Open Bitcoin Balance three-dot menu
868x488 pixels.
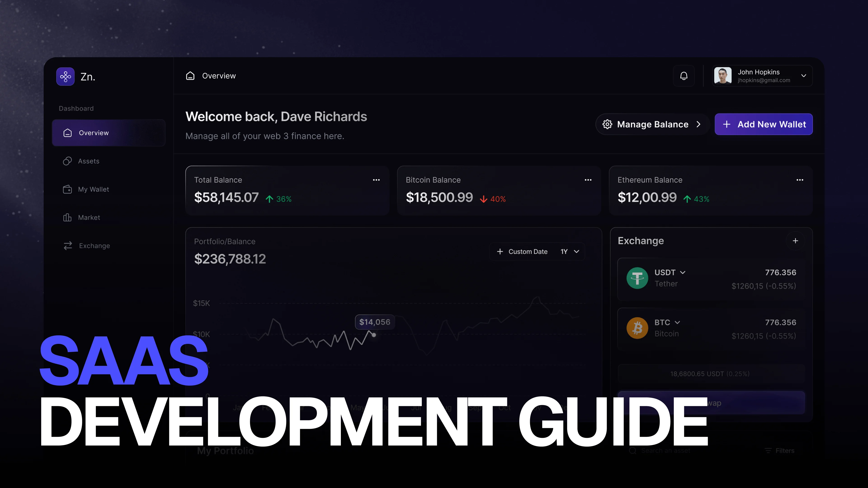(588, 180)
